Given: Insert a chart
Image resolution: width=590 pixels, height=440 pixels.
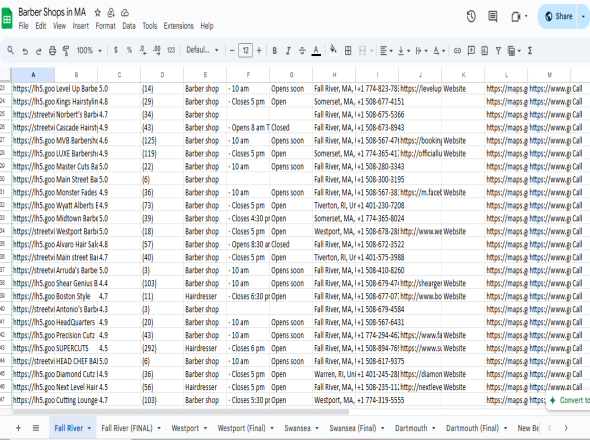Looking at the screenshot, I should (485, 50).
